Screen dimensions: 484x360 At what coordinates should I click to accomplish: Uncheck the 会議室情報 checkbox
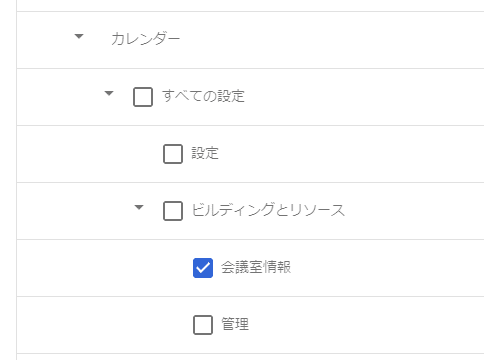(203, 268)
